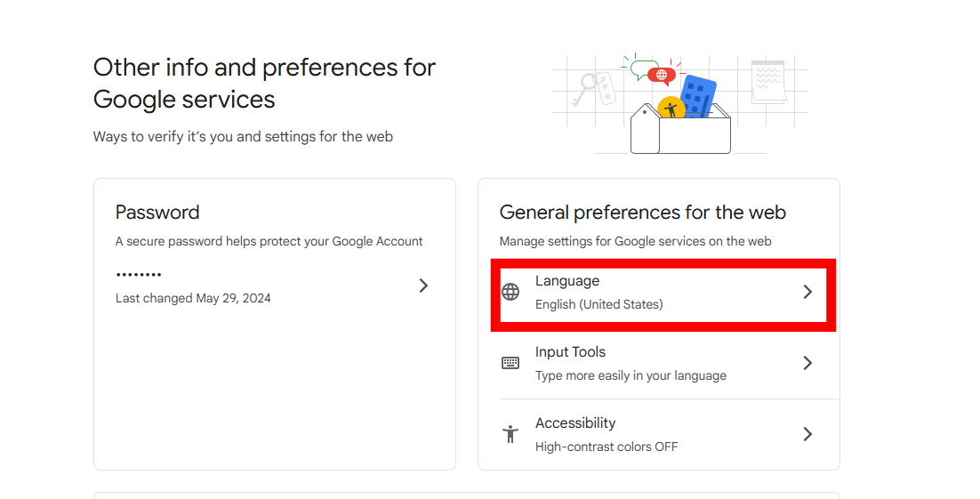The height and width of the screenshot is (499, 980).
Task: Go to the Accessibility label
Action: click(575, 423)
